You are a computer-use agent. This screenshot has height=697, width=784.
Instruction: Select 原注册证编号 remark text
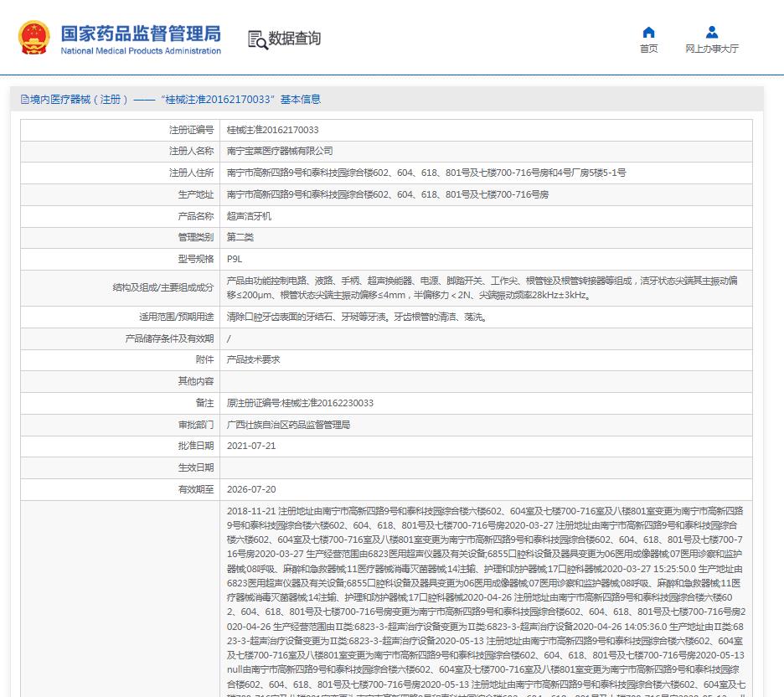[x=300, y=403]
